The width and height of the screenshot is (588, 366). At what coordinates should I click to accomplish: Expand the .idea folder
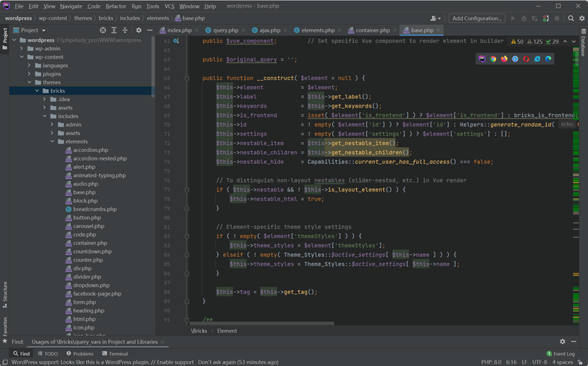pyautogui.click(x=45, y=100)
